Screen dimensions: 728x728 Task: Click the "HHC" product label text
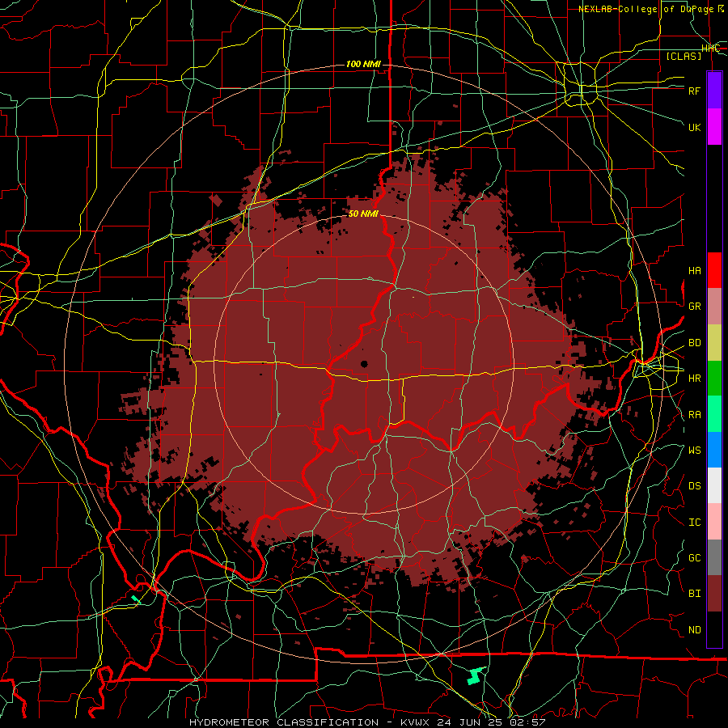(x=711, y=49)
